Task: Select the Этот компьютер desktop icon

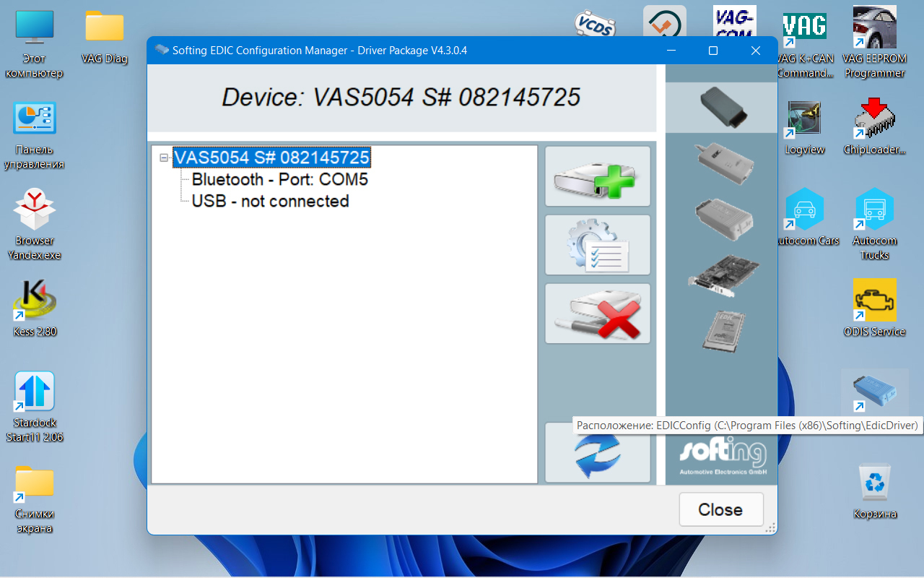Action: (x=35, y=45)
